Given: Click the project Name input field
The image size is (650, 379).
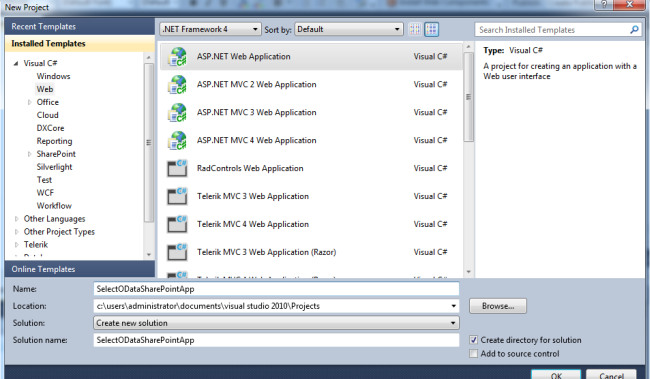Looking at the screenshot, I should coord(276,289).
